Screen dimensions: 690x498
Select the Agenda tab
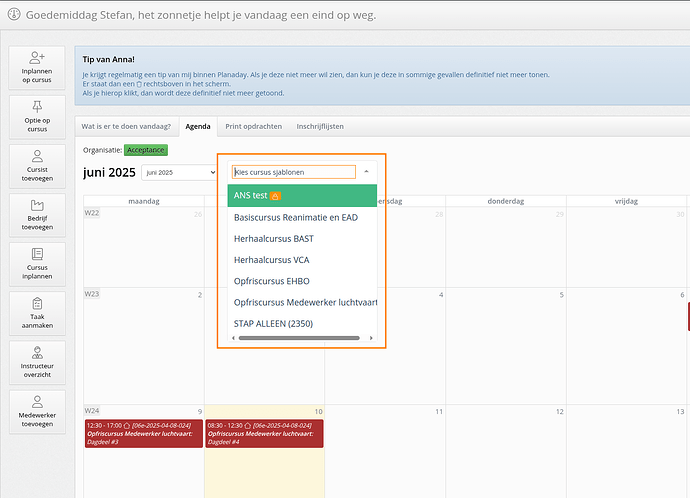click(198, 127)
